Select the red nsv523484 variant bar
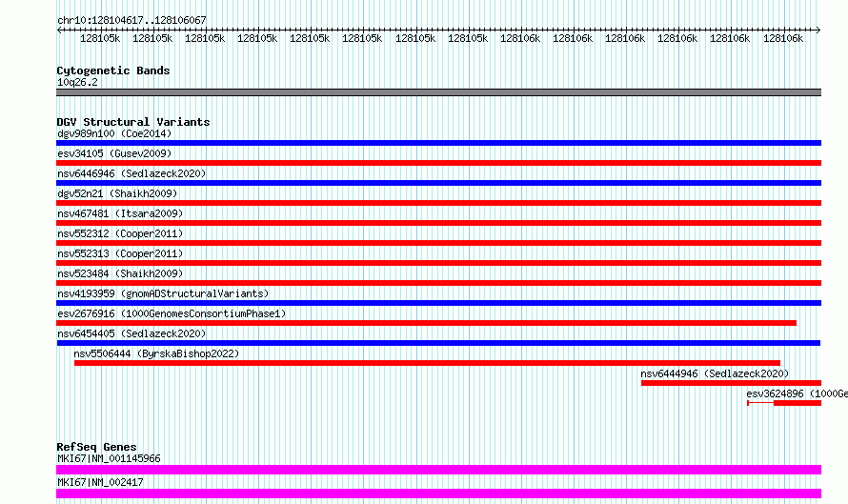Screen dimensions: 848x504 pyautogui.click(x=438, y=283)
